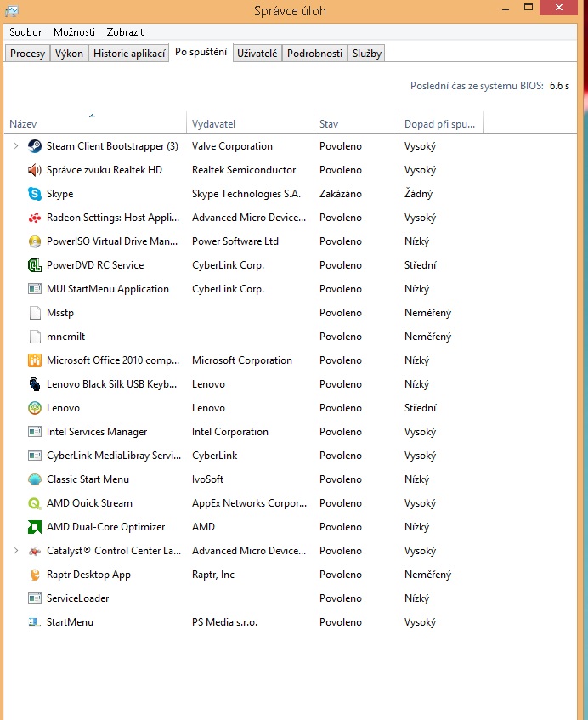Click the Task Manager title bar icon
The width and height of the screenshot is (588, 720).
click(x=12, y=10)
